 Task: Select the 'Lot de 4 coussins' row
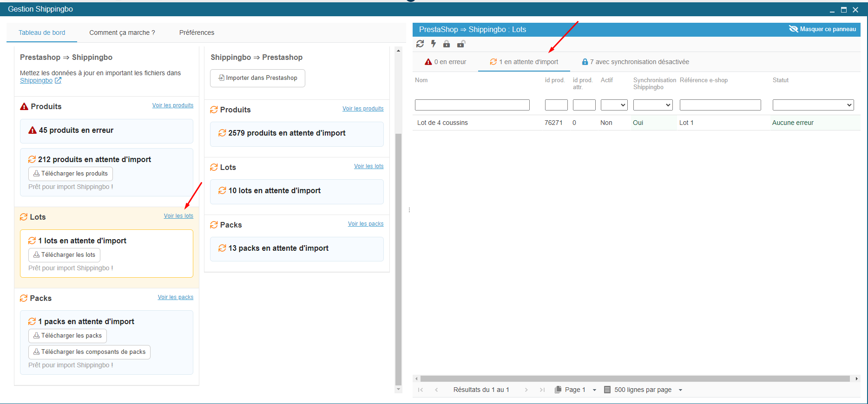pos(637,123)
